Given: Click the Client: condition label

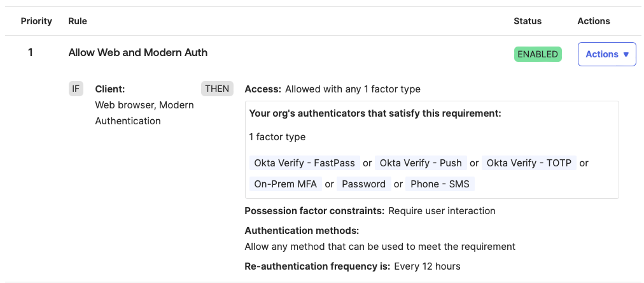Looking at the screenshot, I should [x=110, y=89].
